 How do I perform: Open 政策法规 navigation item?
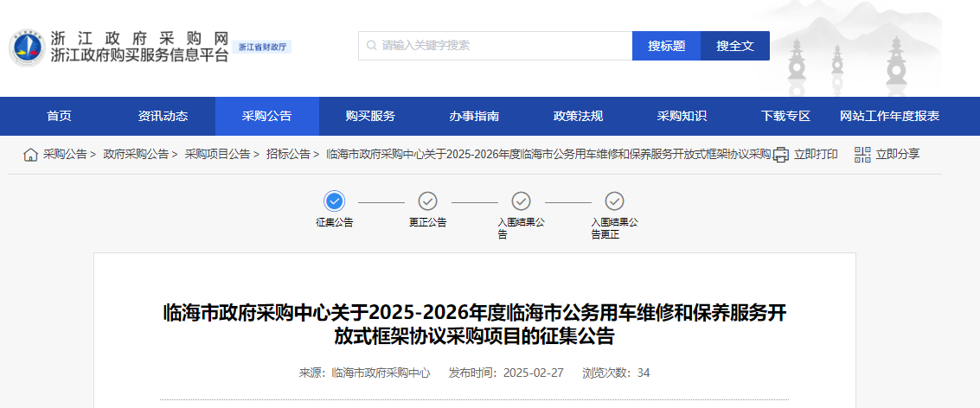578,117
